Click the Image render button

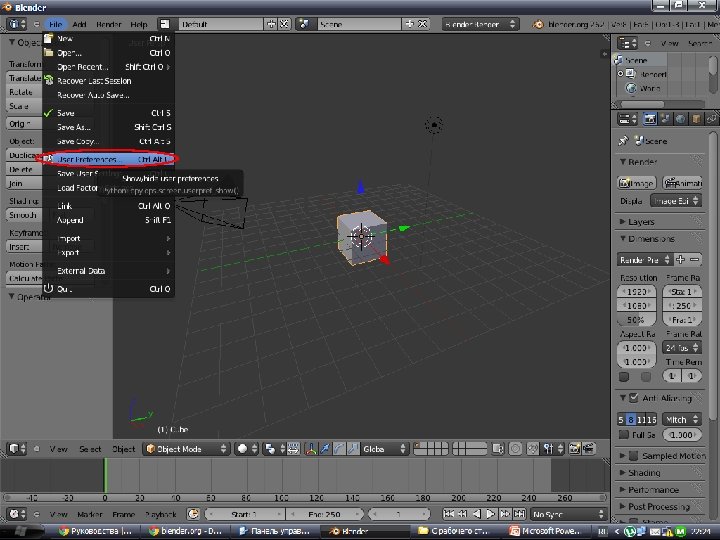pos(636,183)
